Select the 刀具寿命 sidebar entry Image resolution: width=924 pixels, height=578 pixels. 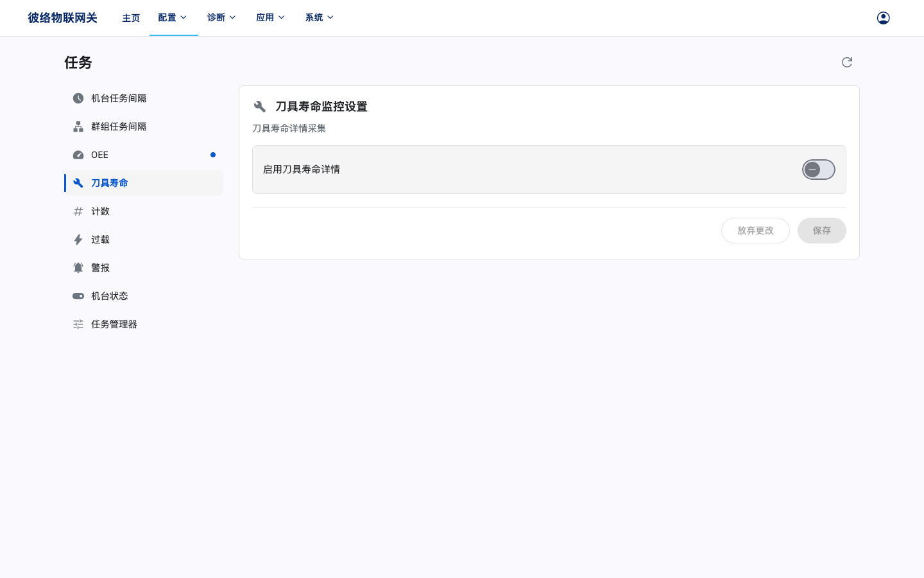(x=144, y=183)
